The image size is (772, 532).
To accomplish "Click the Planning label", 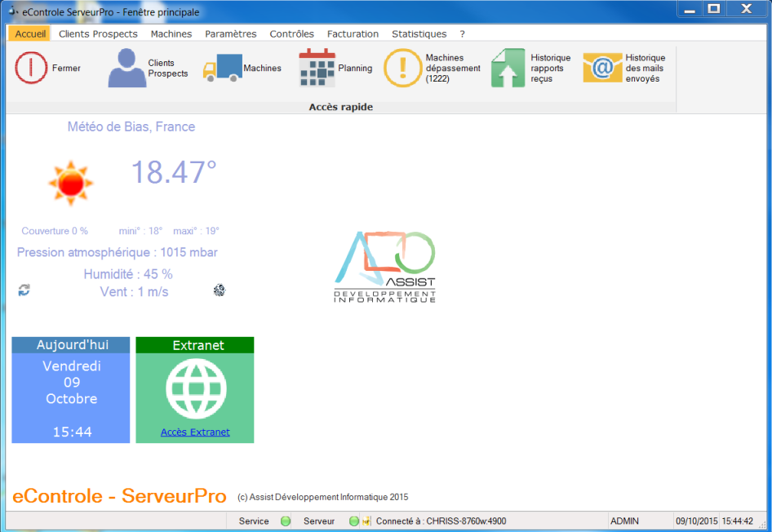I will 355,68.
